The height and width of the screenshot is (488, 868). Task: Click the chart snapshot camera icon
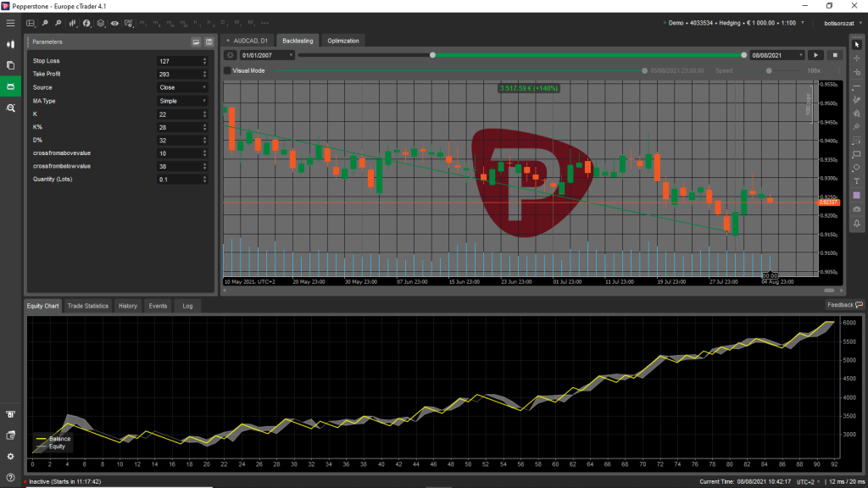(856, 208)
